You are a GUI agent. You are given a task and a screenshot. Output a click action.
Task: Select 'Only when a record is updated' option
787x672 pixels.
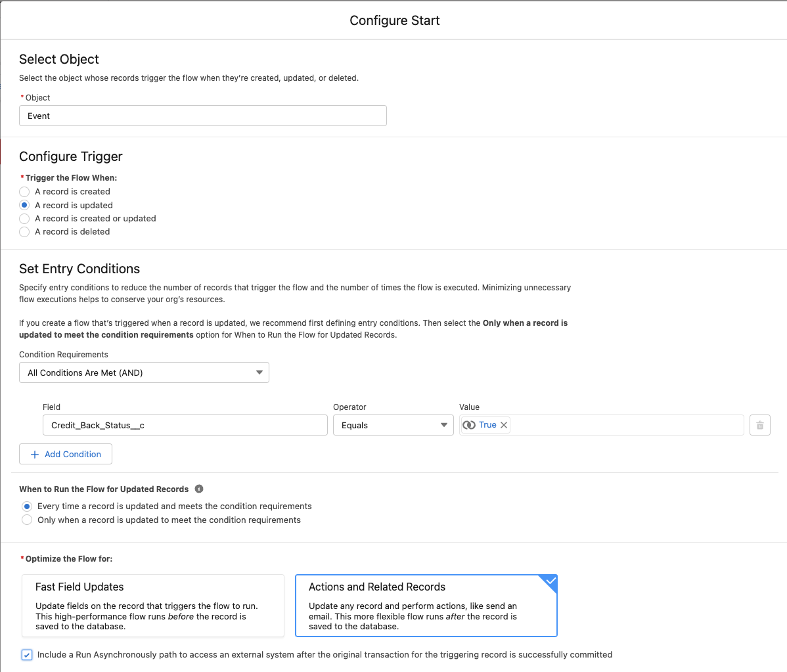[27, 520]
